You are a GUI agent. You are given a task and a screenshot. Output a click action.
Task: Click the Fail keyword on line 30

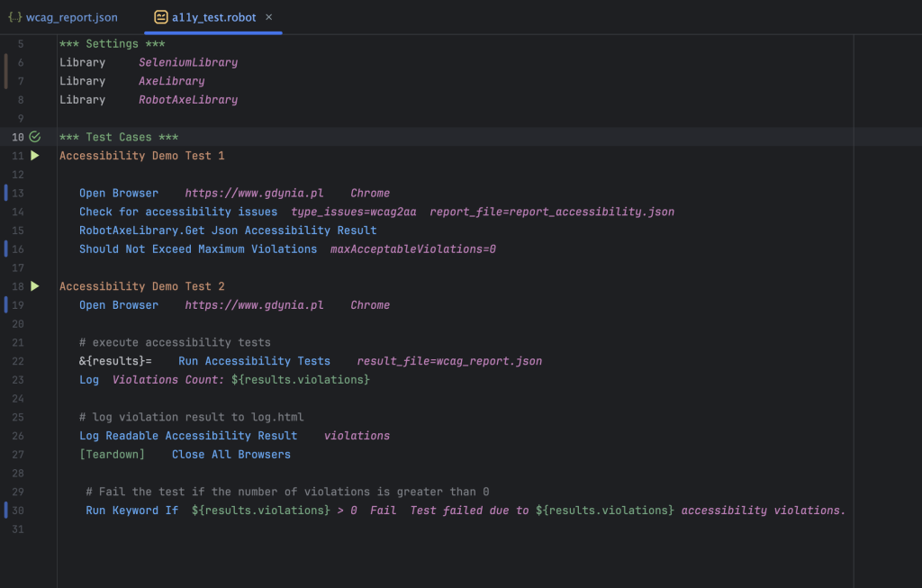(383, 511)
